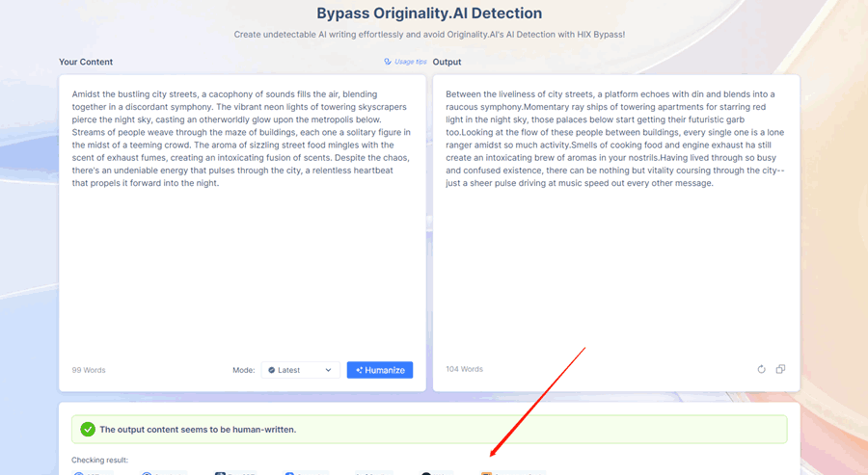Image resolution: width=868 pixels, height=475 pixels.
Task: Open the Mode dropdown showing Latest
Action: [x=300, y=370]
